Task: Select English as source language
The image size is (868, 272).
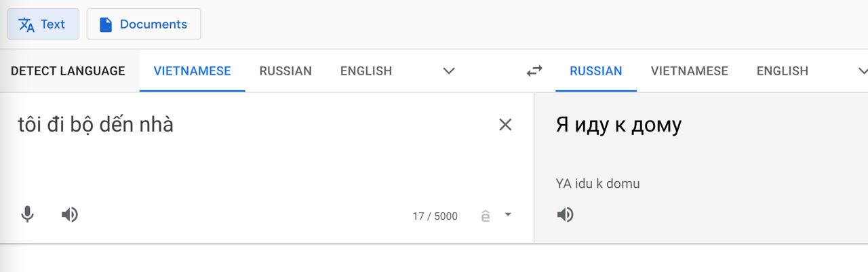Action: 366,71
